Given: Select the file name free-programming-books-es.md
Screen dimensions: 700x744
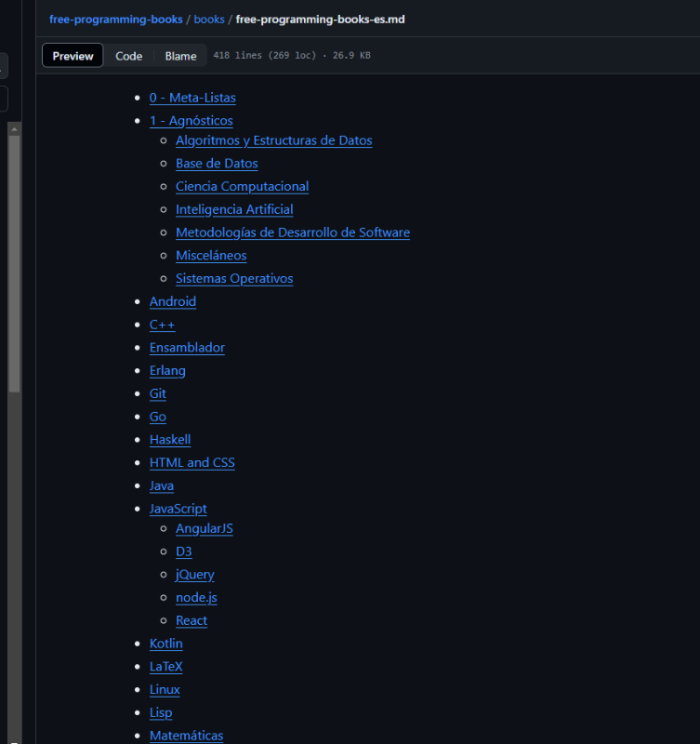Looking at the screenshot, I should 320,19.
